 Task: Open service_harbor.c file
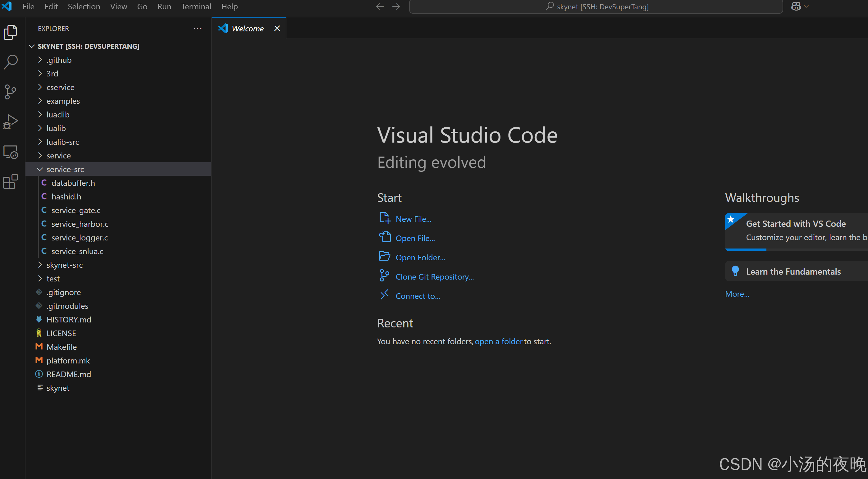click(x=80, y=224)
